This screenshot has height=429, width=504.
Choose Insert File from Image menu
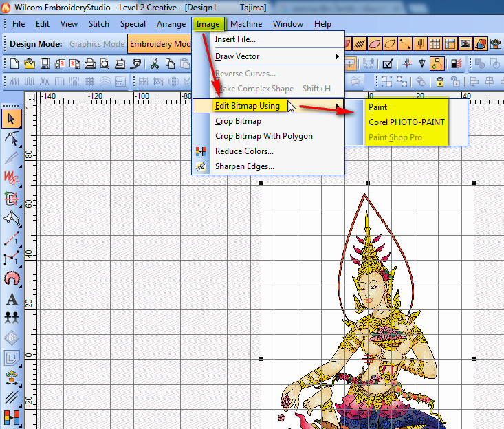(268, 39)
